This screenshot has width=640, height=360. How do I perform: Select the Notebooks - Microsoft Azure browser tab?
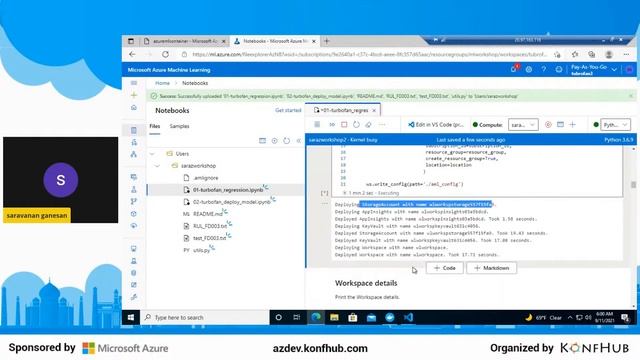[x=274, y=41]
